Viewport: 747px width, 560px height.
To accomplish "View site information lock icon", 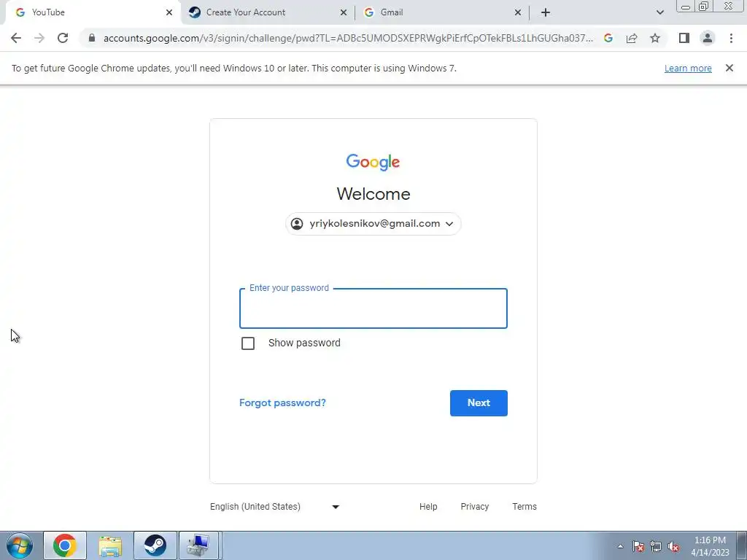I will click(92, 38).
